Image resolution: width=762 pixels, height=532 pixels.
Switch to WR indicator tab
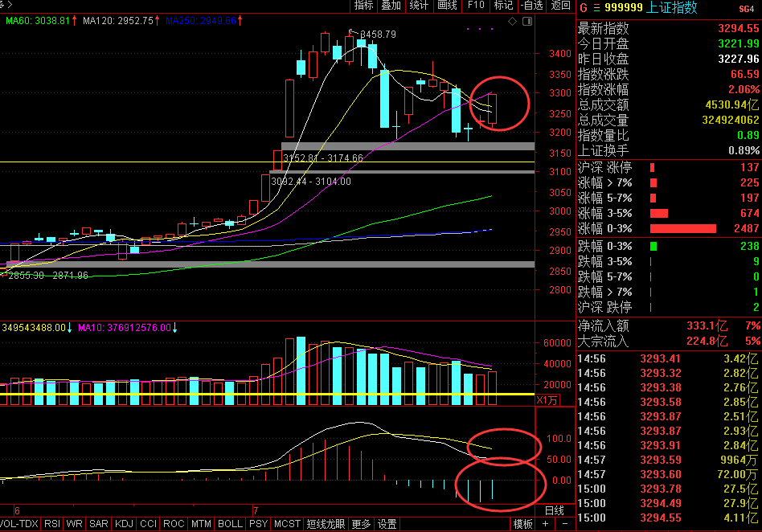click(75, 524)
